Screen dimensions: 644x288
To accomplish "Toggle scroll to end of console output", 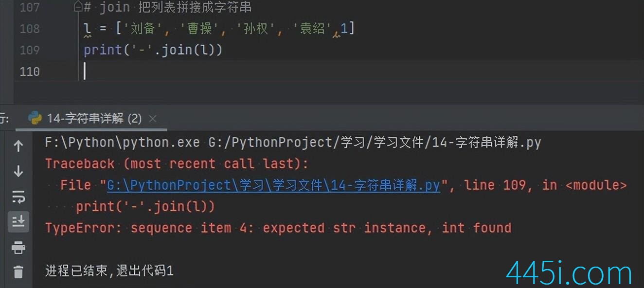I will coord(18,222).
